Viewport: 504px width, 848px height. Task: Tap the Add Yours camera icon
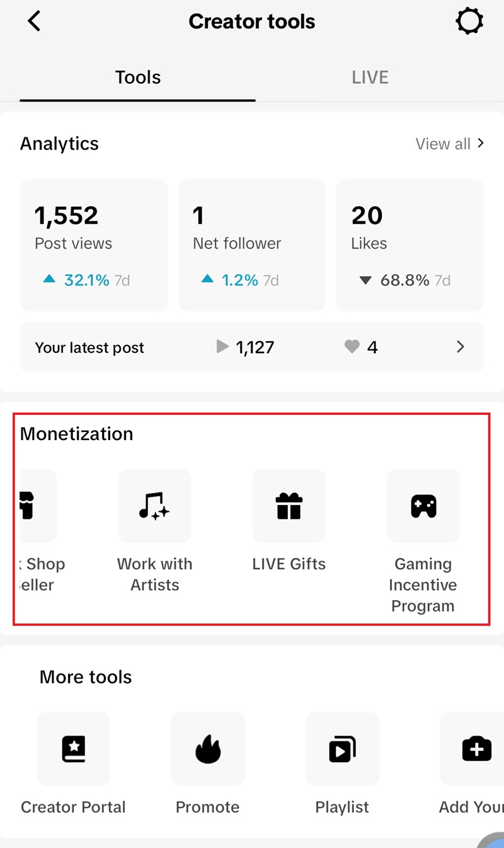[x=477, y=749]
